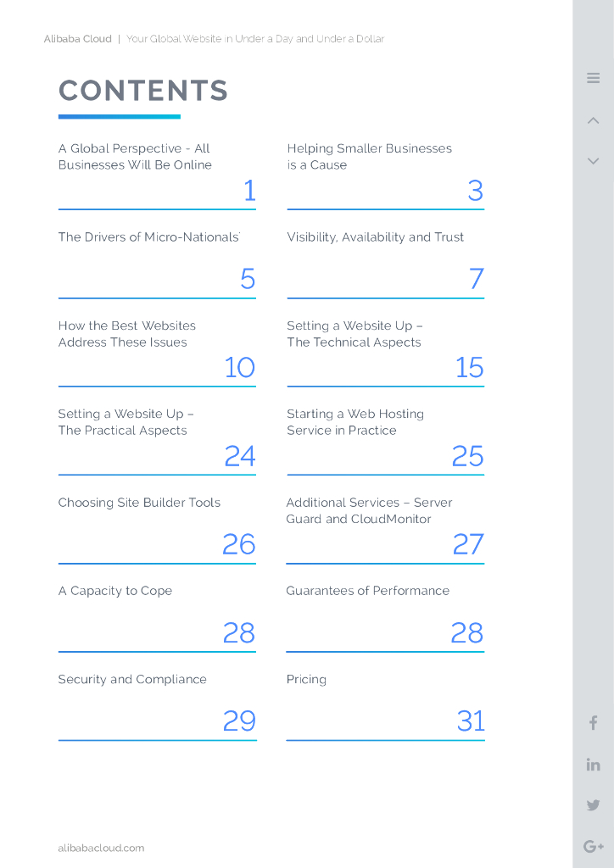Screen dimensions: 614x868
Task: Share document on Twitter
Action: point(593,805)
